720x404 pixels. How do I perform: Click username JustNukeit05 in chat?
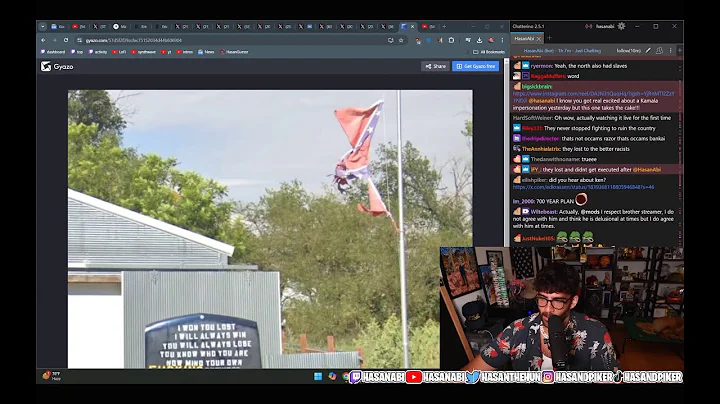point(538,238)
